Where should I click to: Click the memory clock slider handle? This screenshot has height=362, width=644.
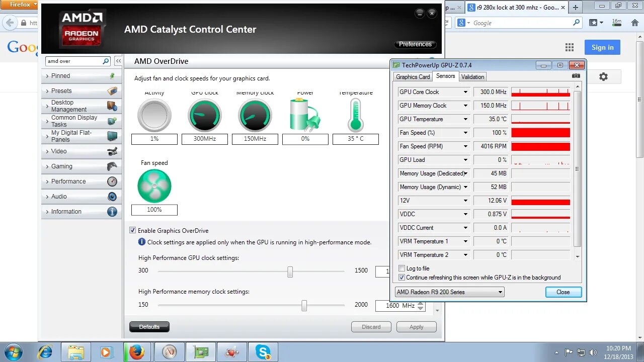(x=304, y=306)
